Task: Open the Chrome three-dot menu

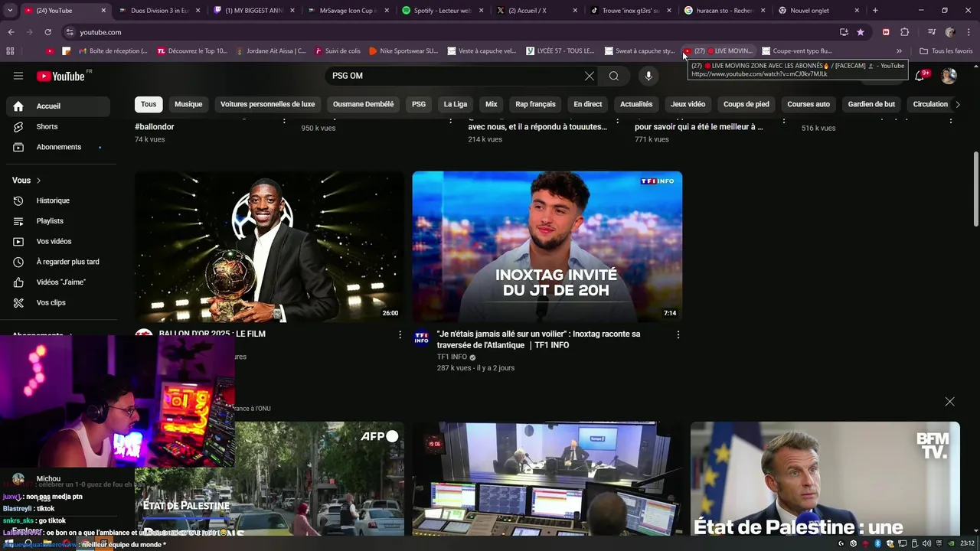Action: coord(968,32)
